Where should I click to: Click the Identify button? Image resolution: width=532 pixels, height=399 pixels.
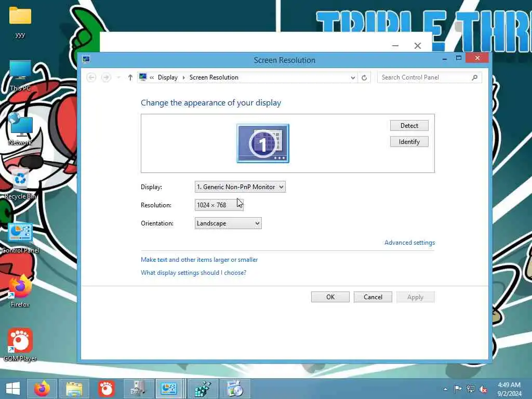tap(409, 142)
